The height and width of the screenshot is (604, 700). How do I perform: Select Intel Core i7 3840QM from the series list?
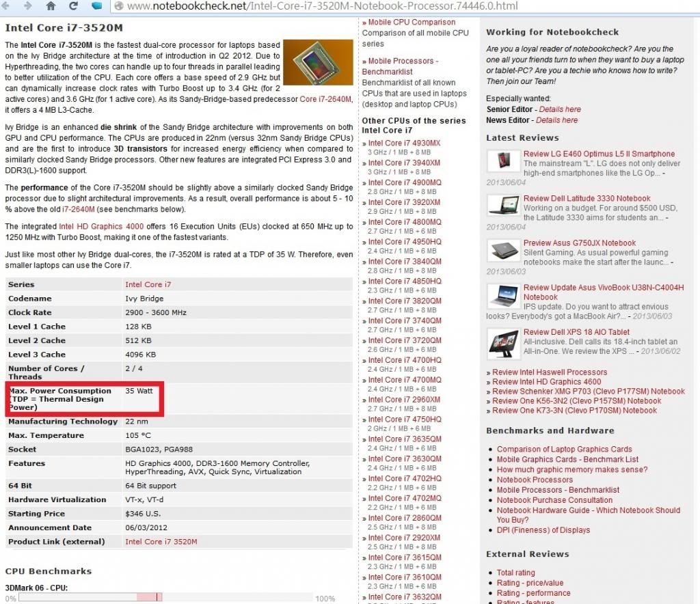tap(405, 262)
